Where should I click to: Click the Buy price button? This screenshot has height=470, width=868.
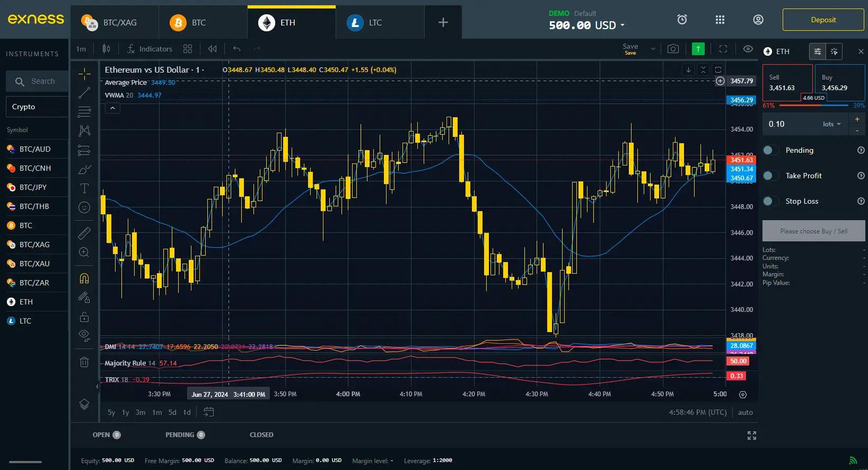839,83
